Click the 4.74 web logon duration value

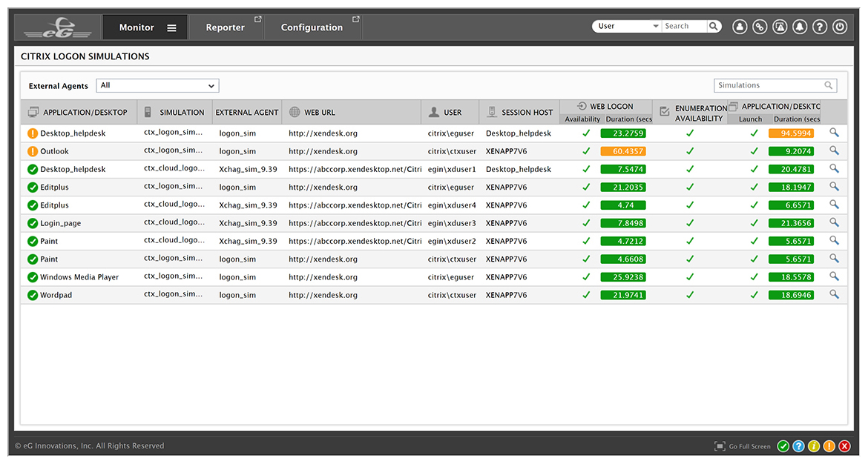[x=623, y=205]
